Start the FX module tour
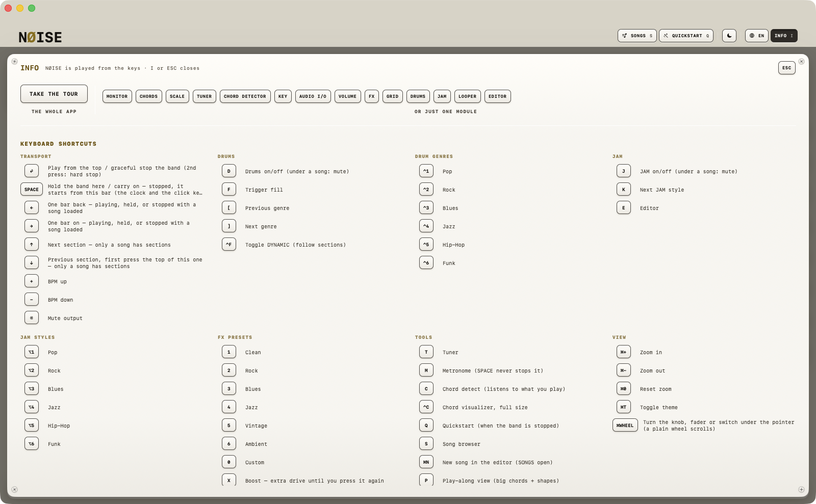 [x=372, y=96]
